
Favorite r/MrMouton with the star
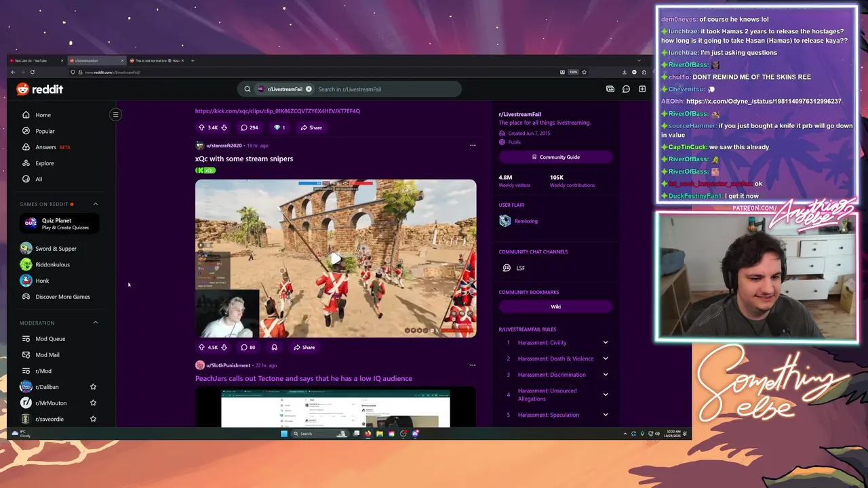pos(93,403)
